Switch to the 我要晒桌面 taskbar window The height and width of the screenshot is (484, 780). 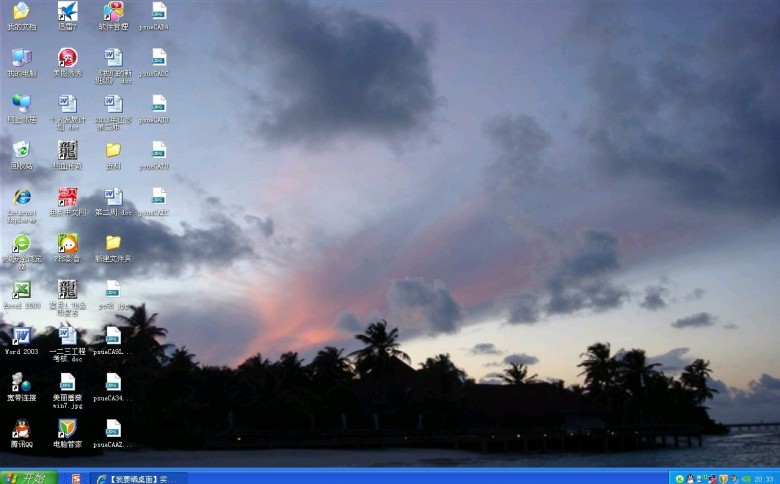click(x=139, y=478)
